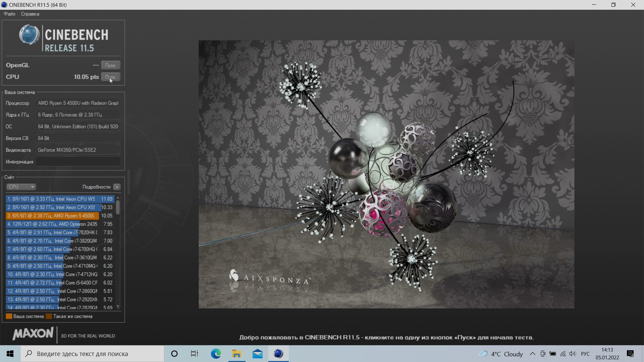Image resolution: width=644 pixels, height=362 pixels.
Task: Click the ranking list scroll up arrow
Action: [x=118, y=198]
